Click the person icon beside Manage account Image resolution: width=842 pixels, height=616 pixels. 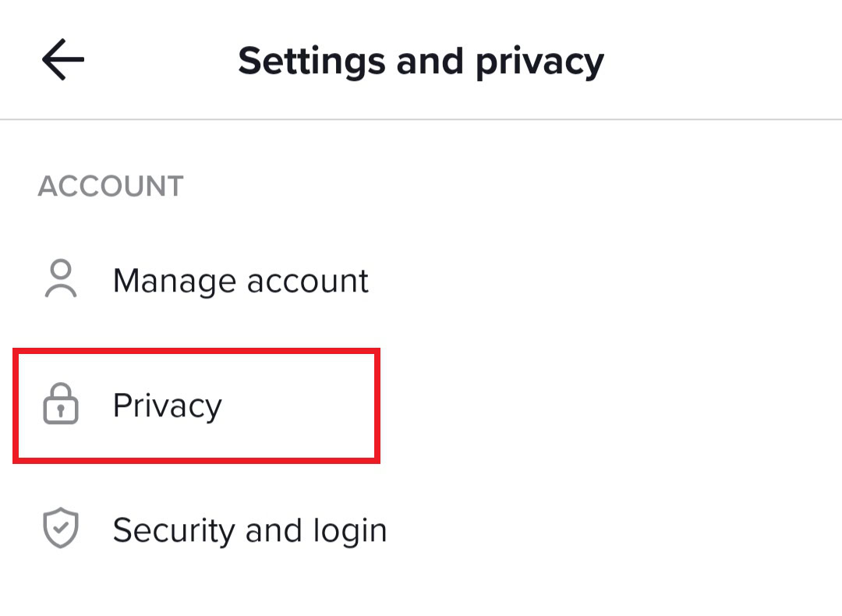(61, 280)
